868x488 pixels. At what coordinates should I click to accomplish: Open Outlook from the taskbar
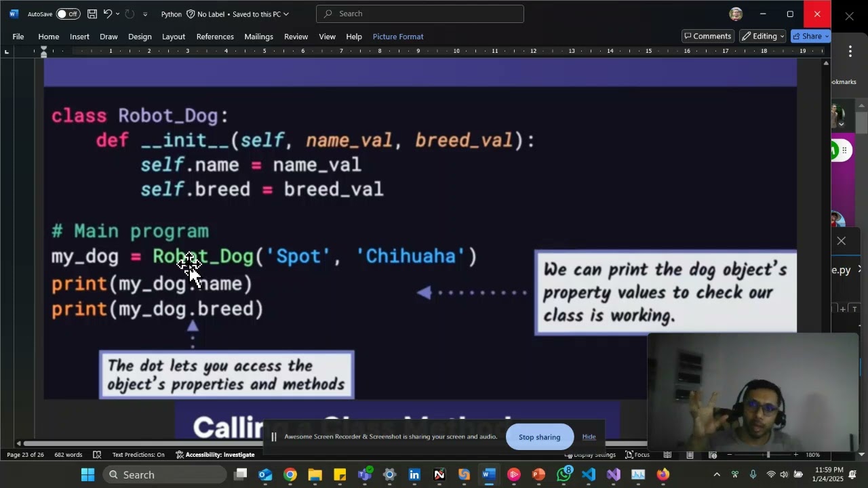click(x=265, y=474)
